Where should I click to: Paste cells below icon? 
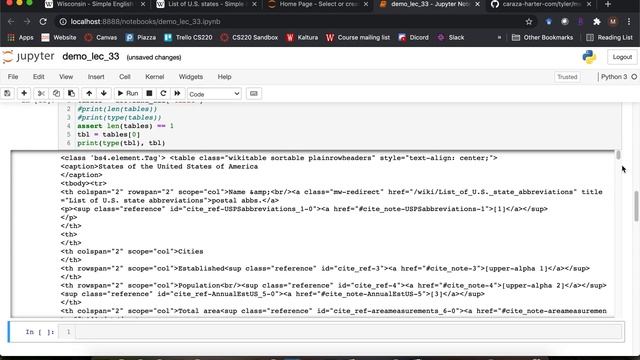coord(71,93)
